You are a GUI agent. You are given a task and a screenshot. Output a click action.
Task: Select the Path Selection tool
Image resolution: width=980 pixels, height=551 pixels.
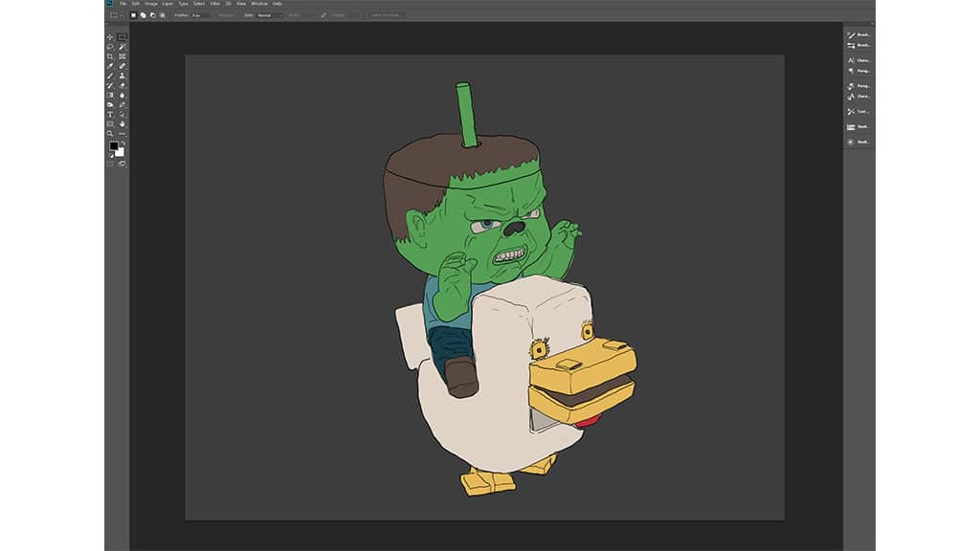(x=122, y=114)
